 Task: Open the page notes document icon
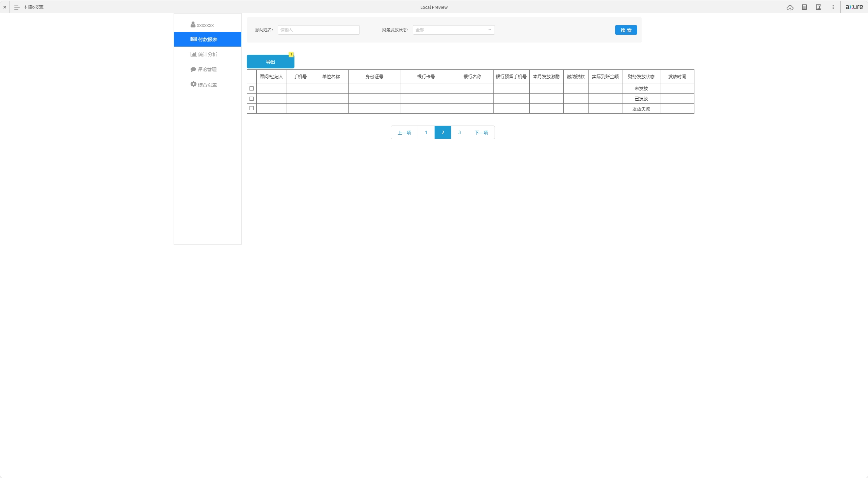pos(804,7)
